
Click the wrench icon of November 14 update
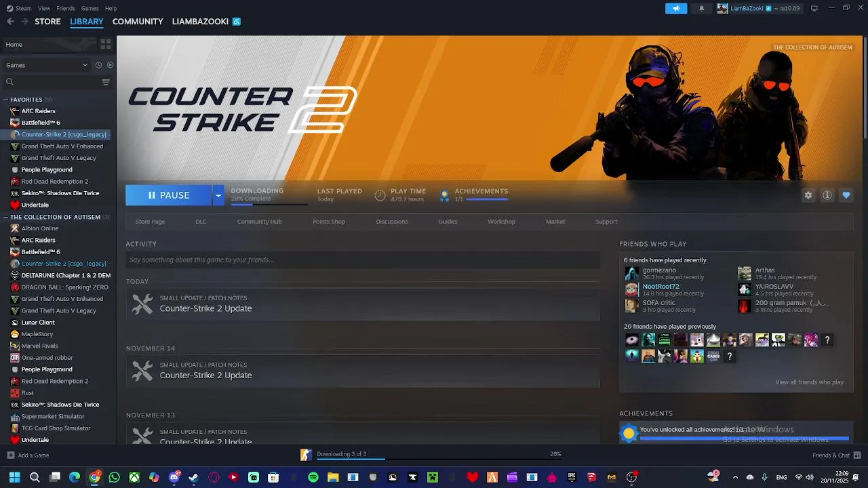point(142,371)
